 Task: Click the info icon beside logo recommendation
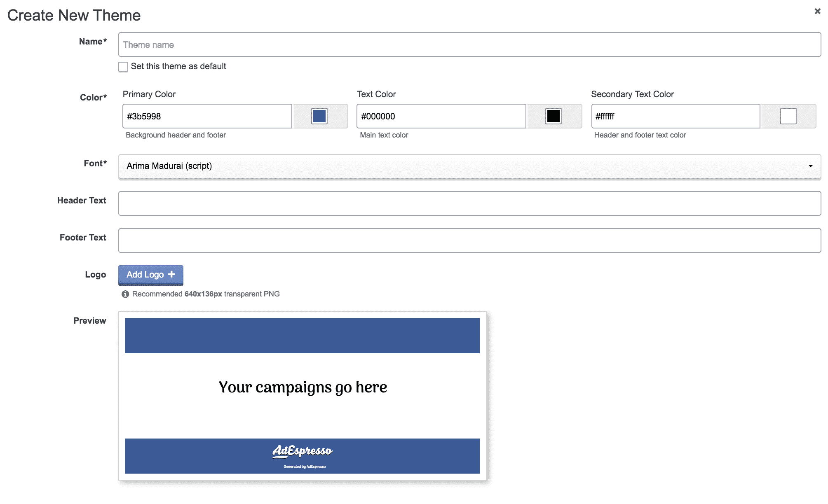(x=125, y=294)
